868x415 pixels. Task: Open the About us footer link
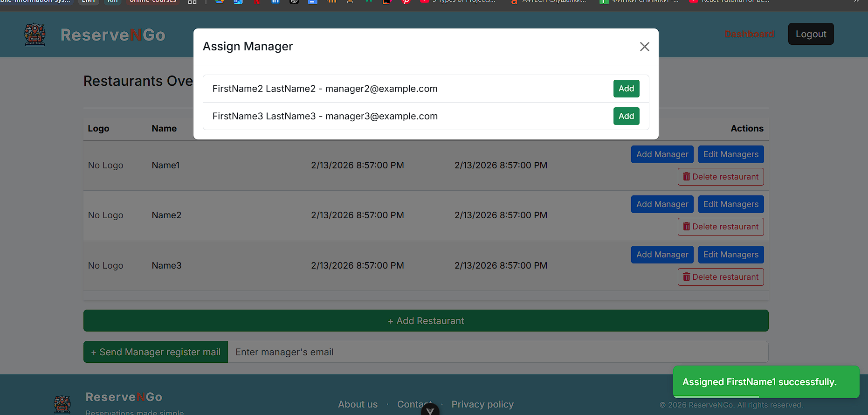pyautogui.click(x=358, y=404)
